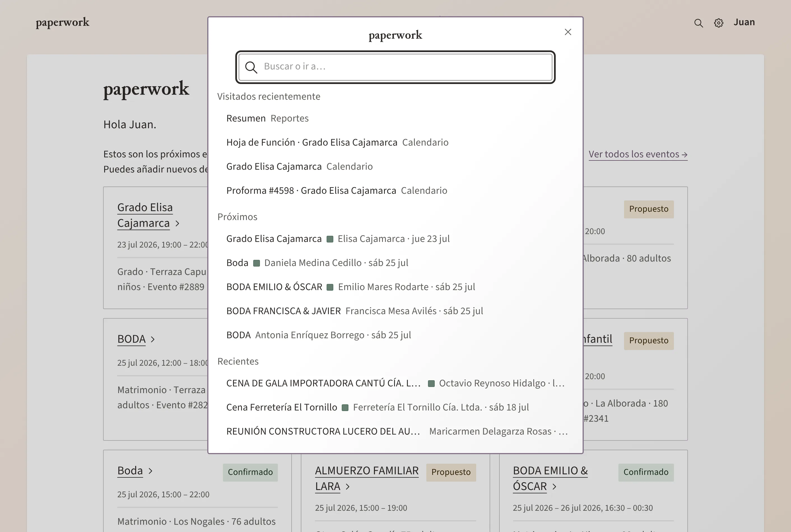The width and height of the screenshot is (791, 532).
Task: Click chevron next to Boda Confirmado card
Action: click(150, 471)
